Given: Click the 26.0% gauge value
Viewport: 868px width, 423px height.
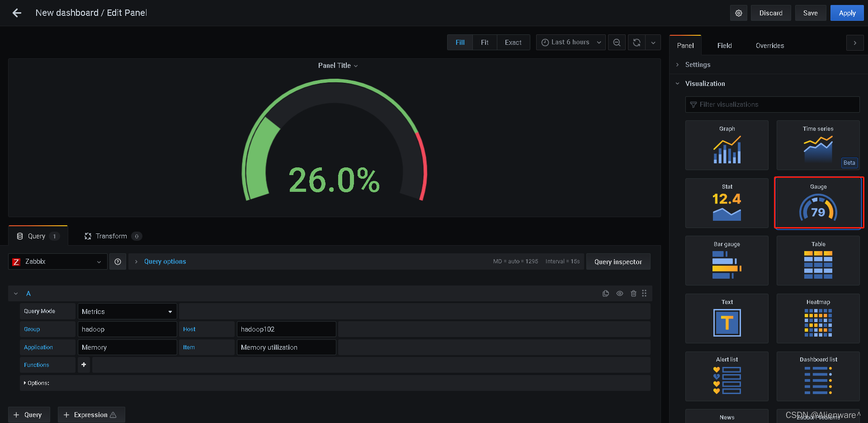Looking at the screenshot, I should point(334,180).
